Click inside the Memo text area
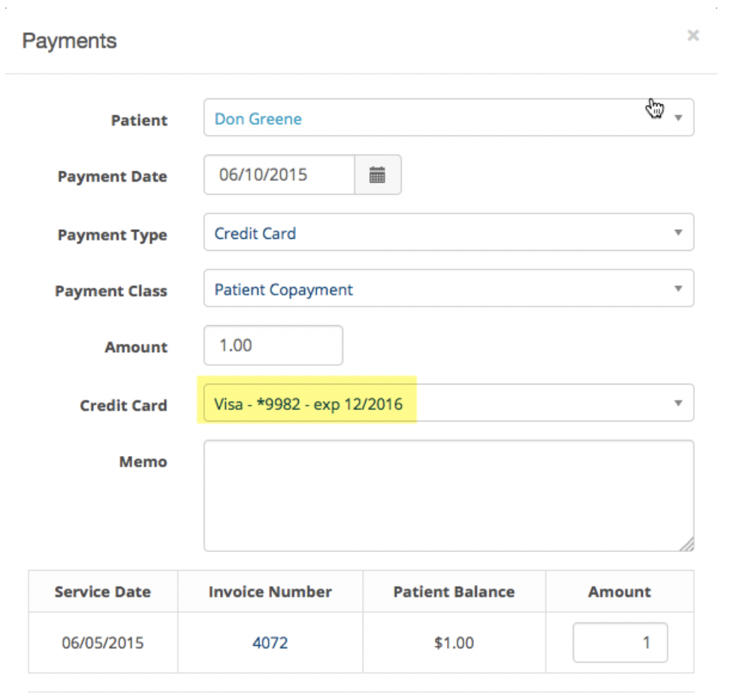This screenshot has height=700, width=739. click(448, 496)
